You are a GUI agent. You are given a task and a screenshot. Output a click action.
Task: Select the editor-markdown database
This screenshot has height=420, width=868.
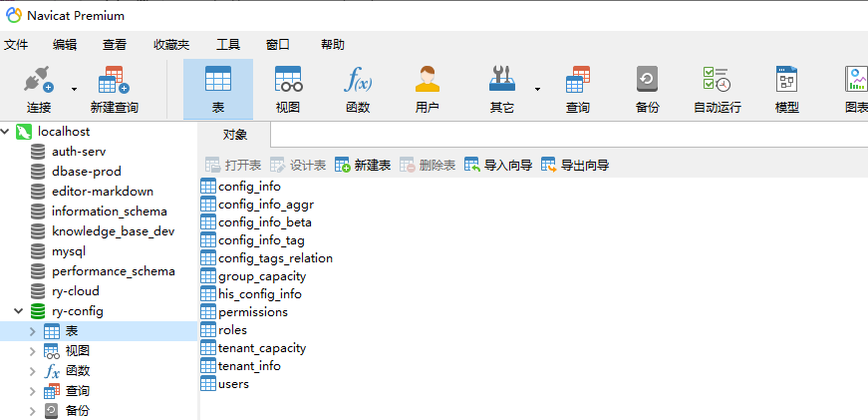coord(103,192)
